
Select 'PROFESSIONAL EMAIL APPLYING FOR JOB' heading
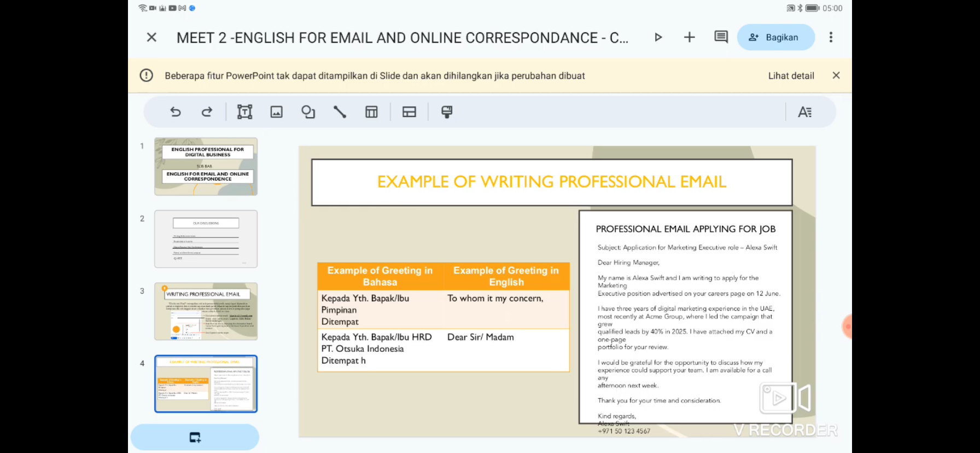(x=686, y=229)
